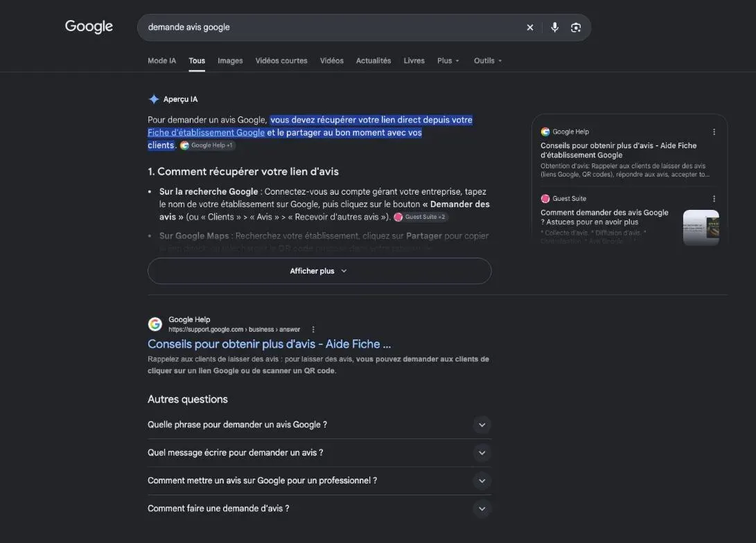Expand 'Comment faire une demande d'avis ?'
The height and width of the screenshot is (543, 756).
pyautogui.click(x=319, y=508)
